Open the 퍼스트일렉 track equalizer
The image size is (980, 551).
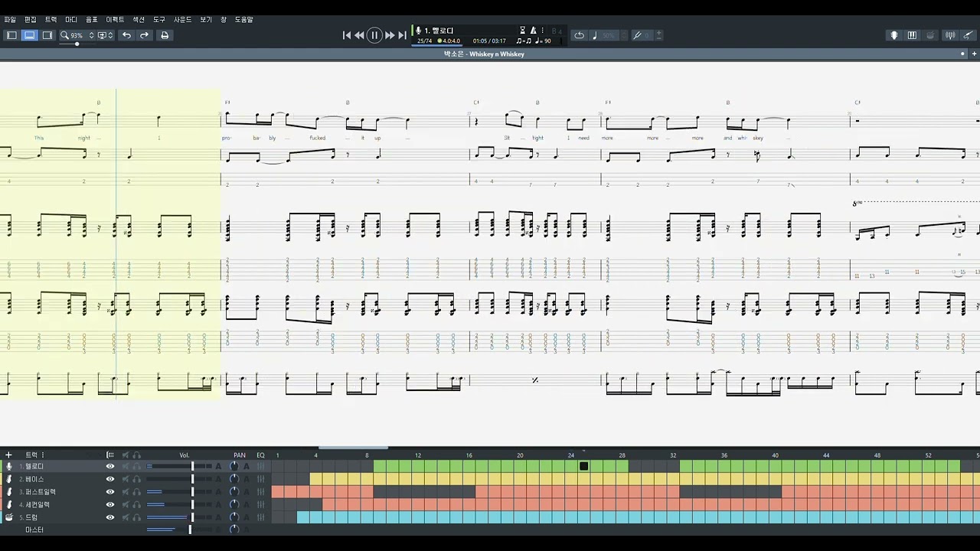coord(261,492)
